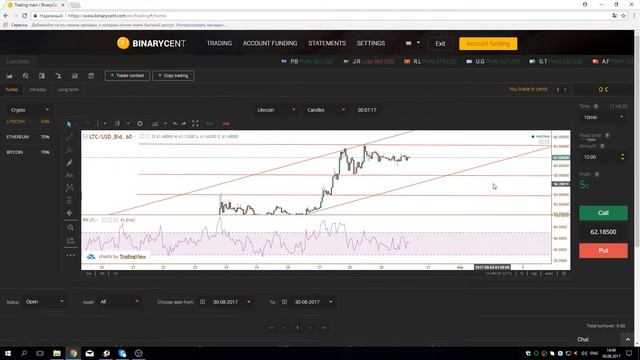The height and width of the screenshot is (360, 640).
Task: Open the candle style icon above chart
Action: point(117,123)
